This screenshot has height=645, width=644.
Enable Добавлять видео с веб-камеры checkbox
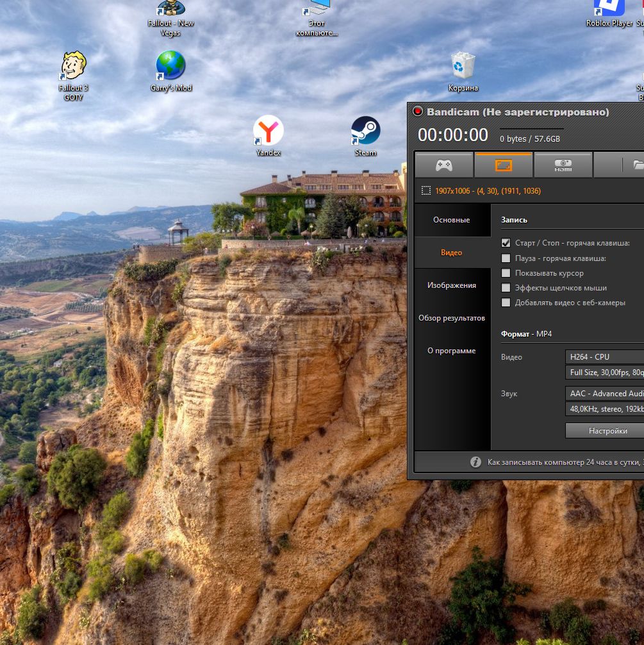tap(506, 303)
